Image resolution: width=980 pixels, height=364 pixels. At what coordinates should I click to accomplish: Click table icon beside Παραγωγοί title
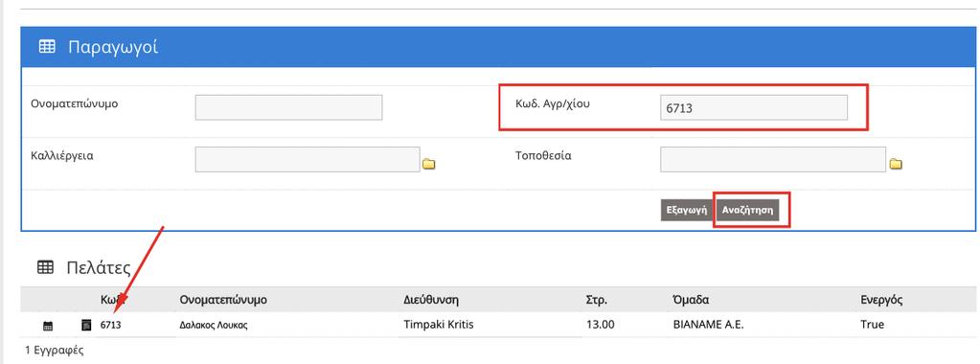[x=47, y=47]
